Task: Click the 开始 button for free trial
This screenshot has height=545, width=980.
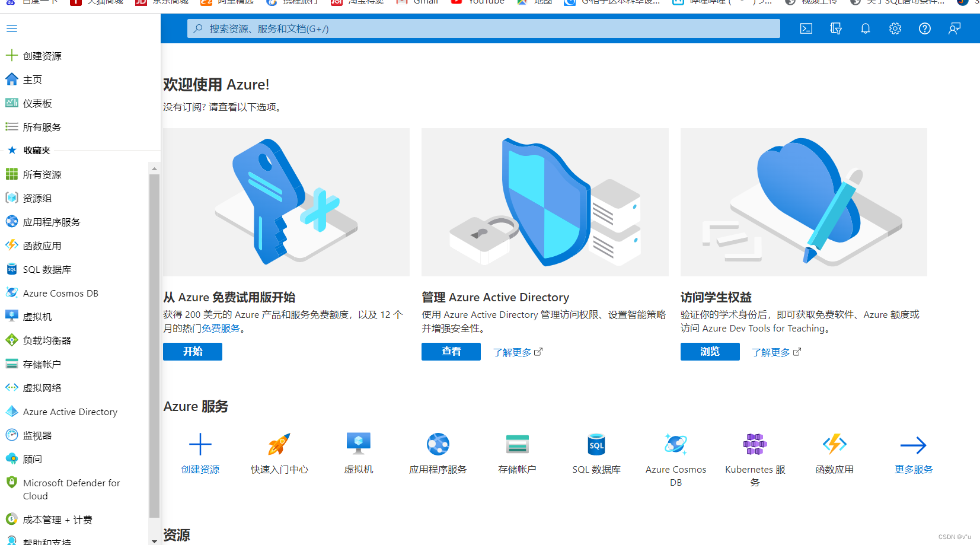Action: [193, 352]
